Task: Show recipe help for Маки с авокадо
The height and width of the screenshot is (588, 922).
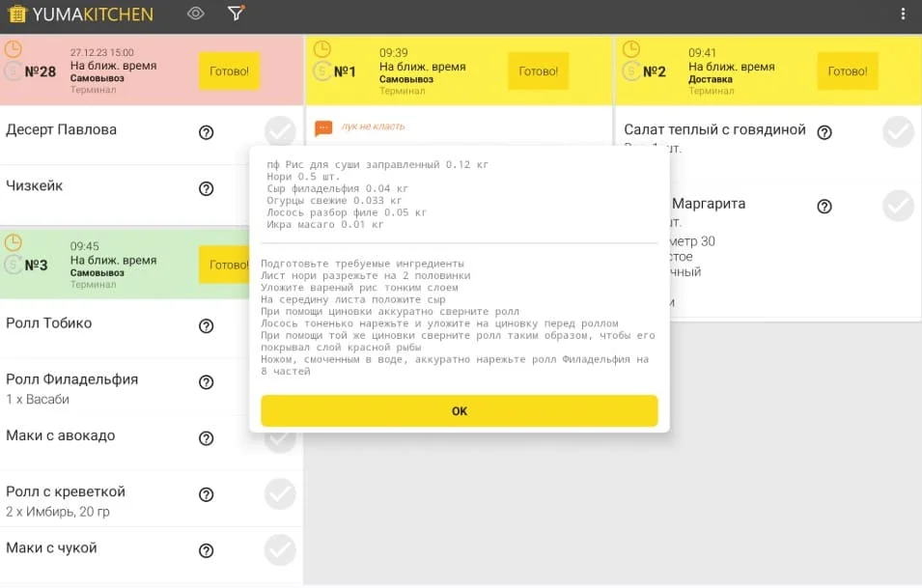Action: [206, 438]
